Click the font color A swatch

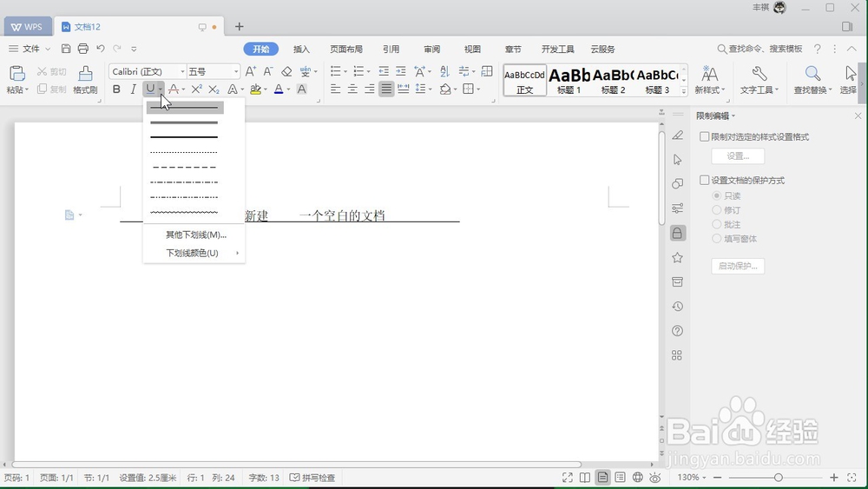(279, 89)
